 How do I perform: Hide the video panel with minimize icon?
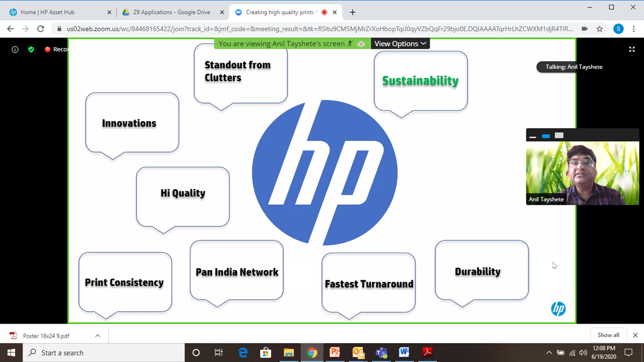click(533, 136)
